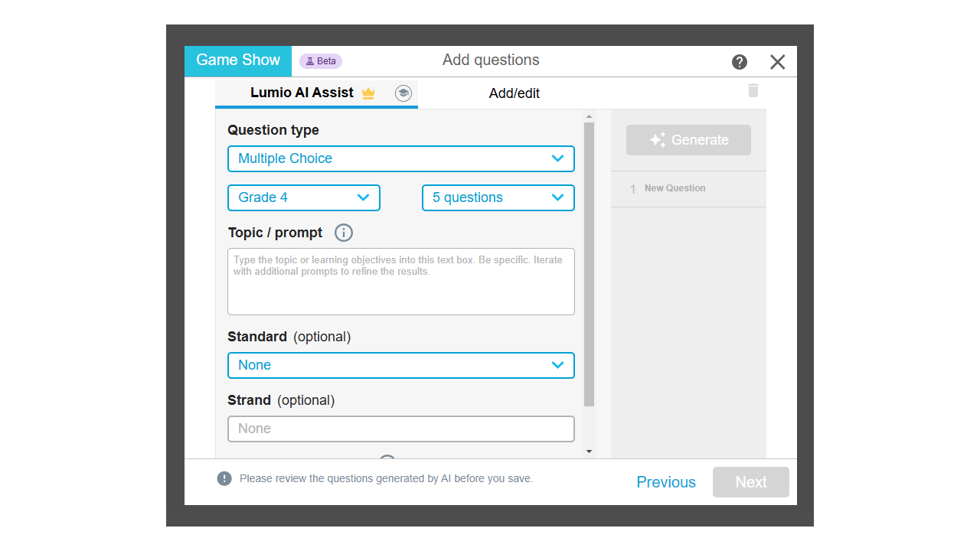Click the graduation cap icon on the AI tab
Image resolution: width=980 pixels, height=551 pixels.
(x=403, y=93)
